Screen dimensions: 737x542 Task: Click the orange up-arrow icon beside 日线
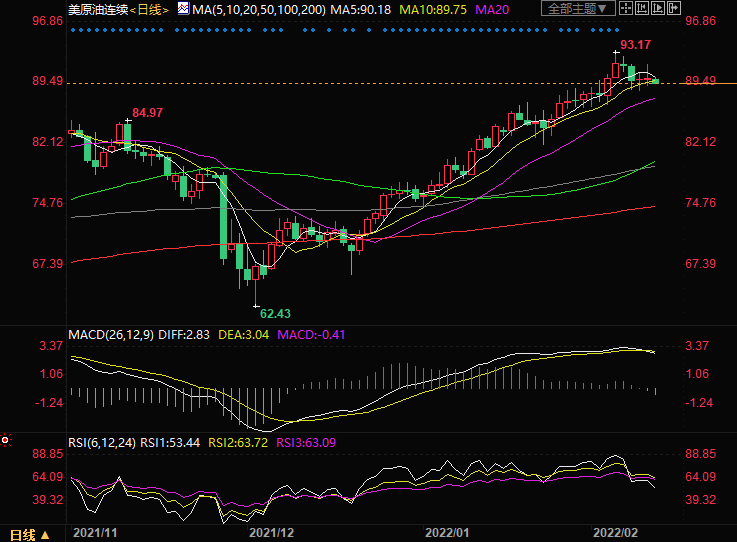(45, 535)
